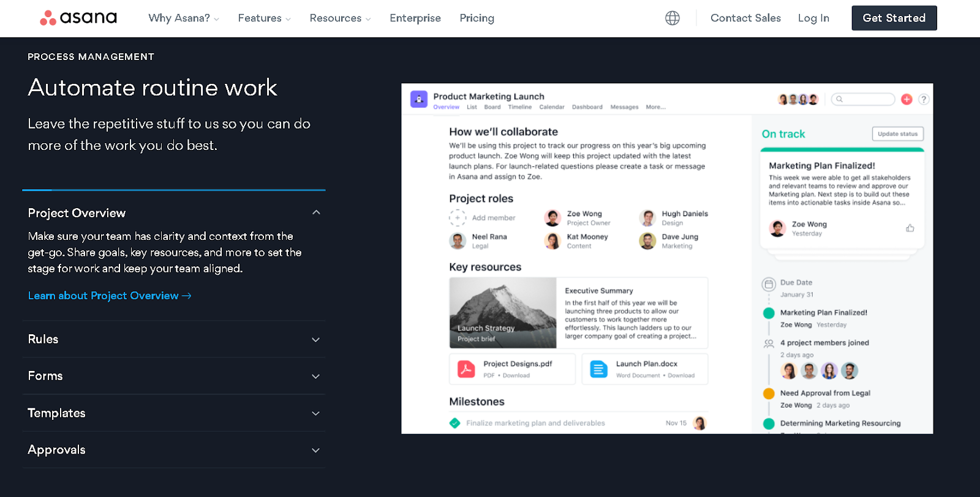The width and height of the screenshot is (980, 497).
Task: Click the orange Need Approval status dot
Action: [x=769, y=394]
